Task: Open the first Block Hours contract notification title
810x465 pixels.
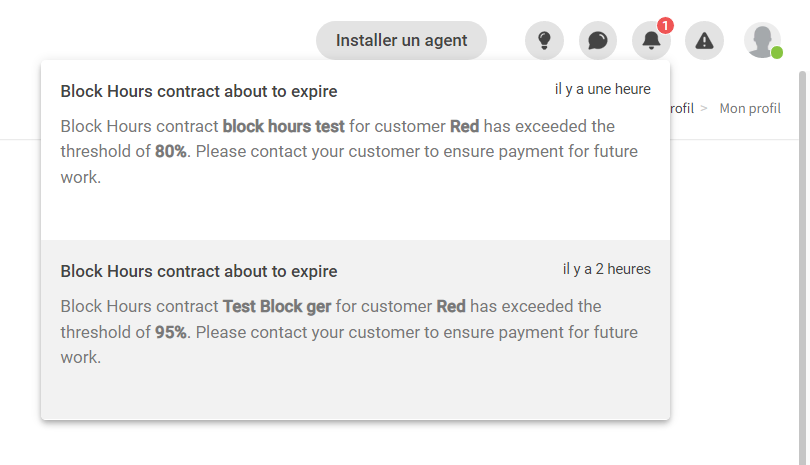Action: 199,91
